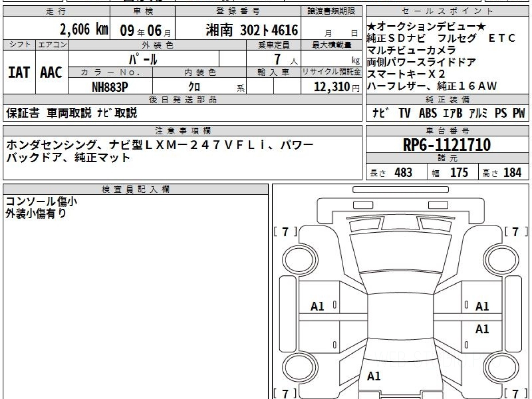The height and width of the screenshot is (399, 532).
Task: Select the inspection date 09年06月
Action: 145,30
